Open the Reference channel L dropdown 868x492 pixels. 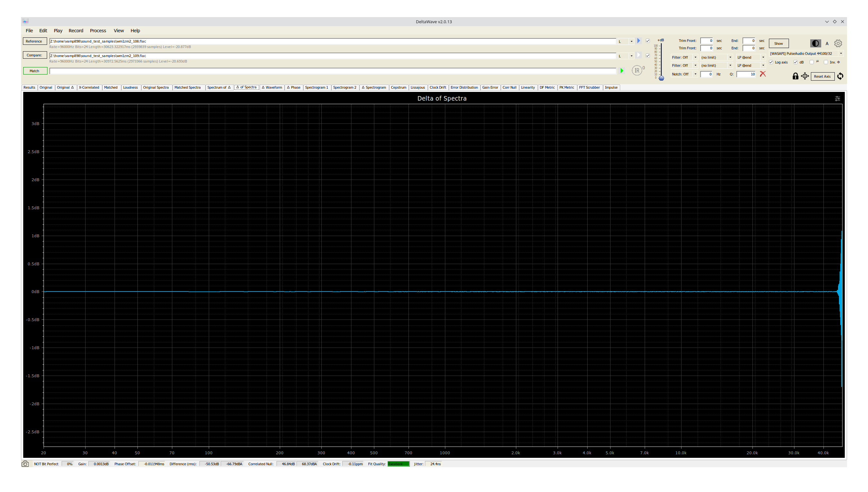point(631,42)
